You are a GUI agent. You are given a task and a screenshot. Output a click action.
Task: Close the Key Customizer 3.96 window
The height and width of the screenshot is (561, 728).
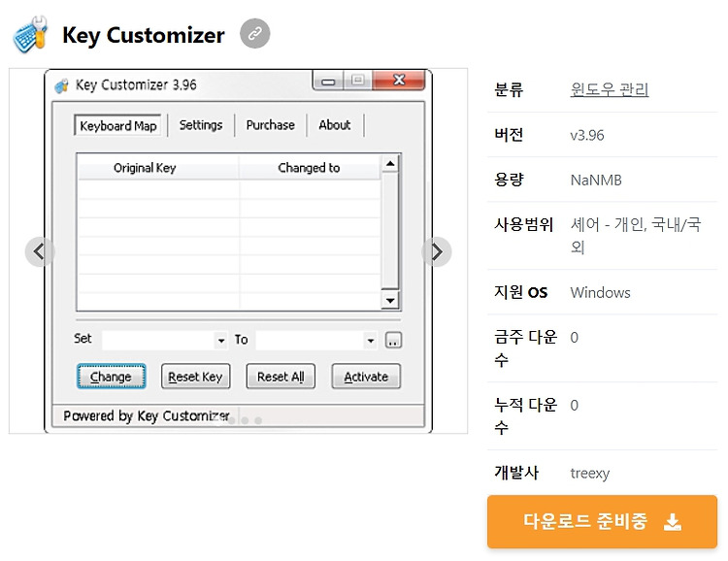[398, 80]
